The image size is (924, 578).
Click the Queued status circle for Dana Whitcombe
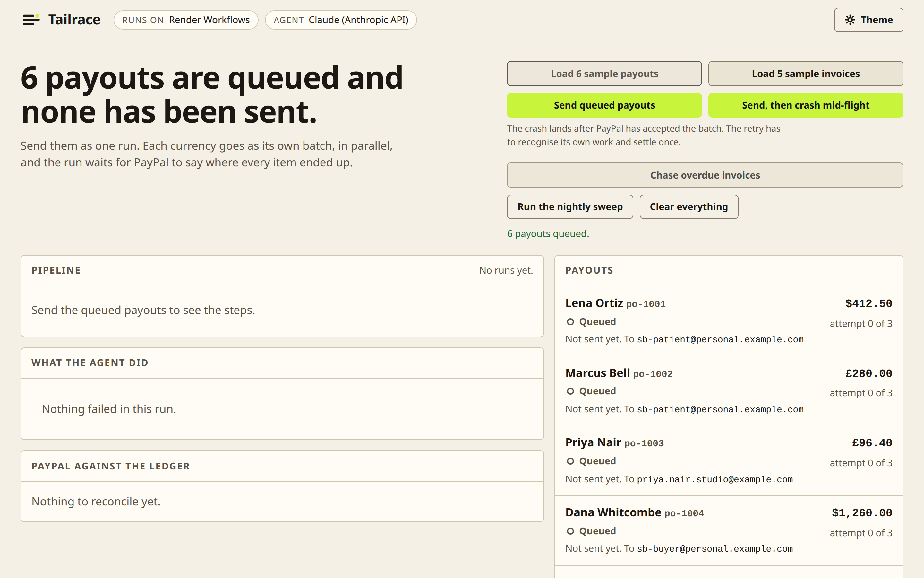coord(570,531)
